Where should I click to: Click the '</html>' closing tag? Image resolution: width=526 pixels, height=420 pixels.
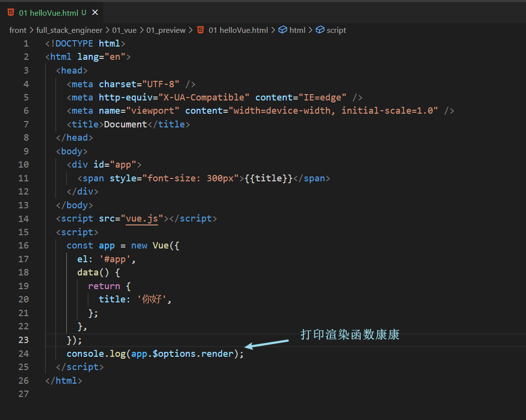(x=64, y=381)
